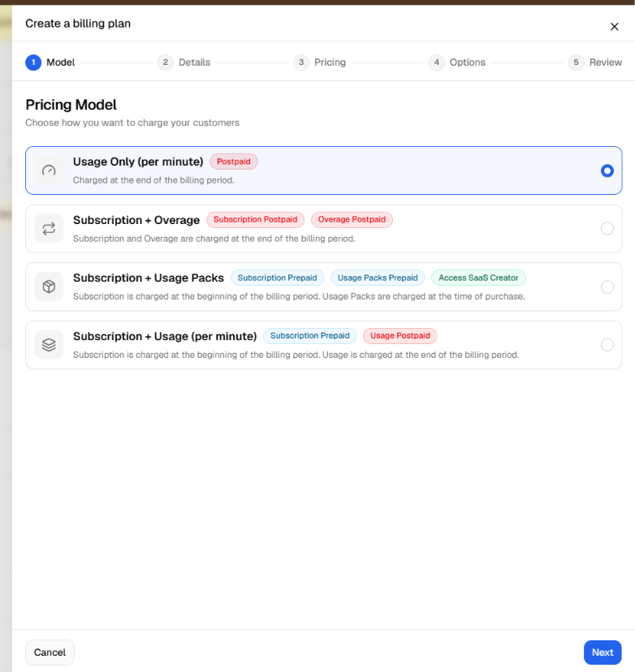Viewport: 635px width, 672px height.
Task: Cancel the billing plan creation
Action: click(50, 653)
